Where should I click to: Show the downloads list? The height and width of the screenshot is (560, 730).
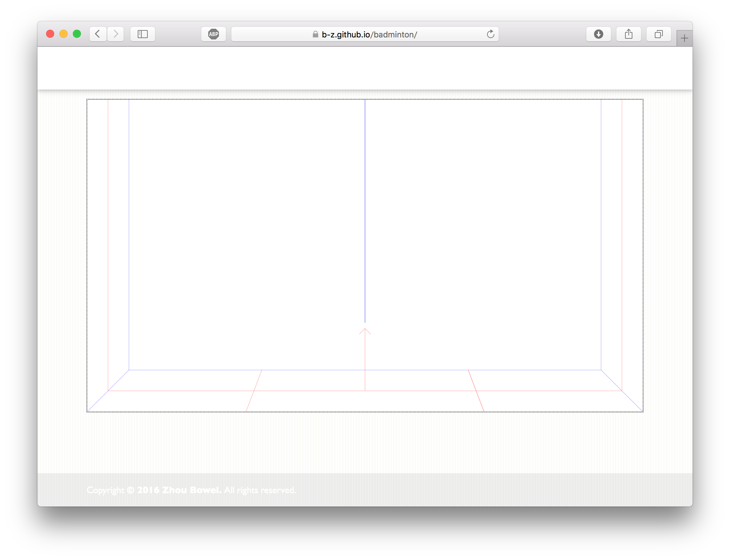pos(598,34)
